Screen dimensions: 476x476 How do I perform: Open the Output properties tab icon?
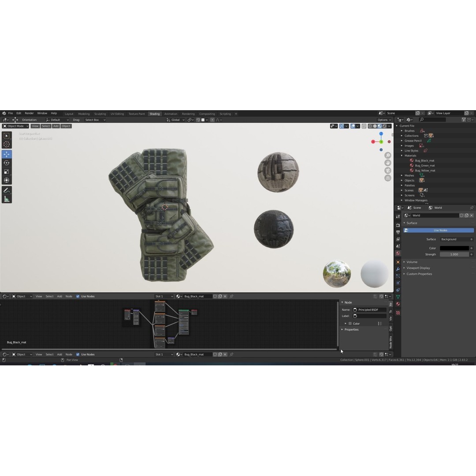point(398,232)
